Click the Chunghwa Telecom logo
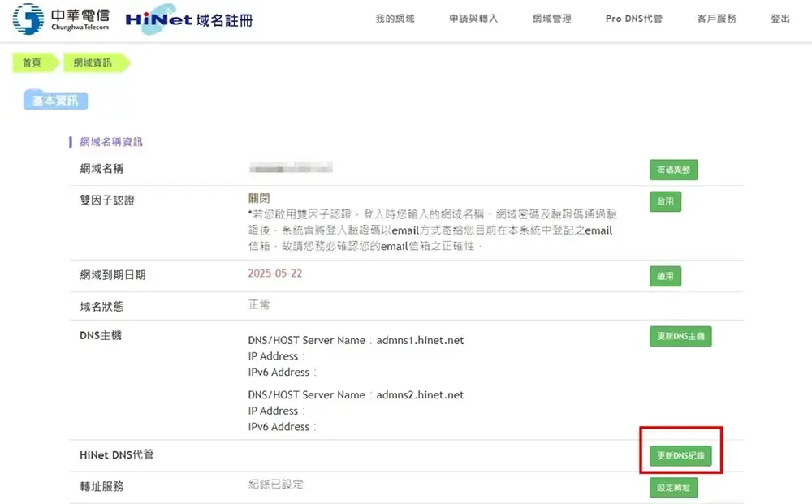This screenshot has height=504, width=812. (x=61, y=19)
